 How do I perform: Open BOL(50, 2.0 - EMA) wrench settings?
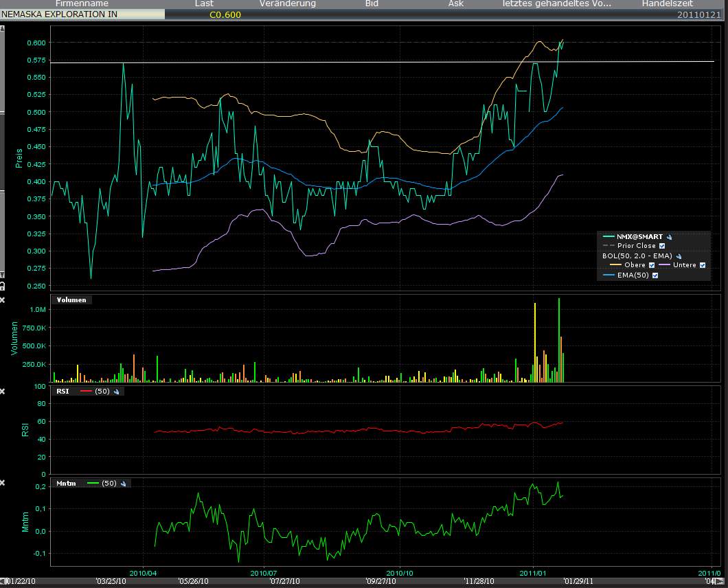(679, 256)
